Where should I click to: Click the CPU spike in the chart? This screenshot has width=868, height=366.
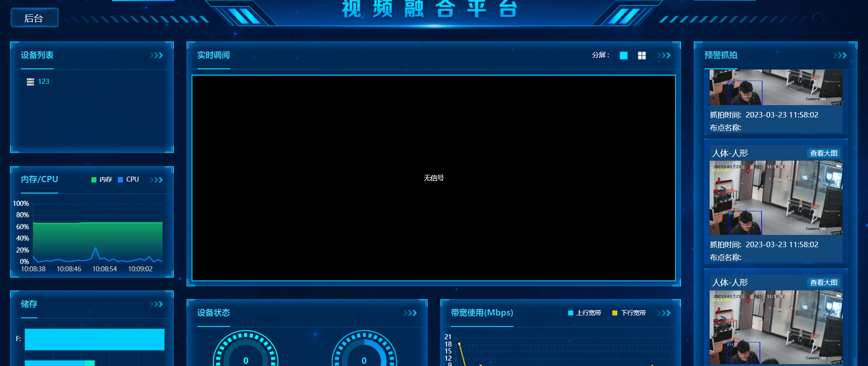click(96, 249)
